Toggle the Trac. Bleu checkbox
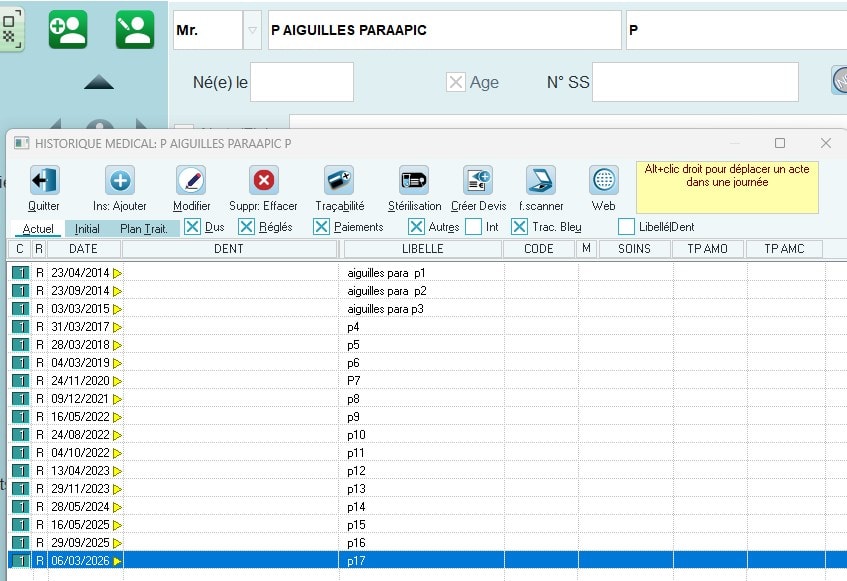This screenshot has width=847, height=581. 520,227
